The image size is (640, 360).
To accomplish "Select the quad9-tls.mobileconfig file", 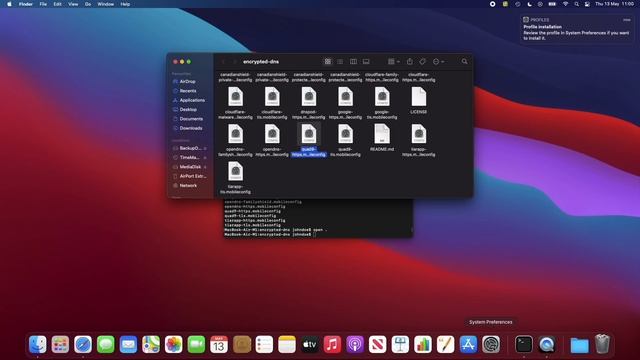I will (345, 140).
